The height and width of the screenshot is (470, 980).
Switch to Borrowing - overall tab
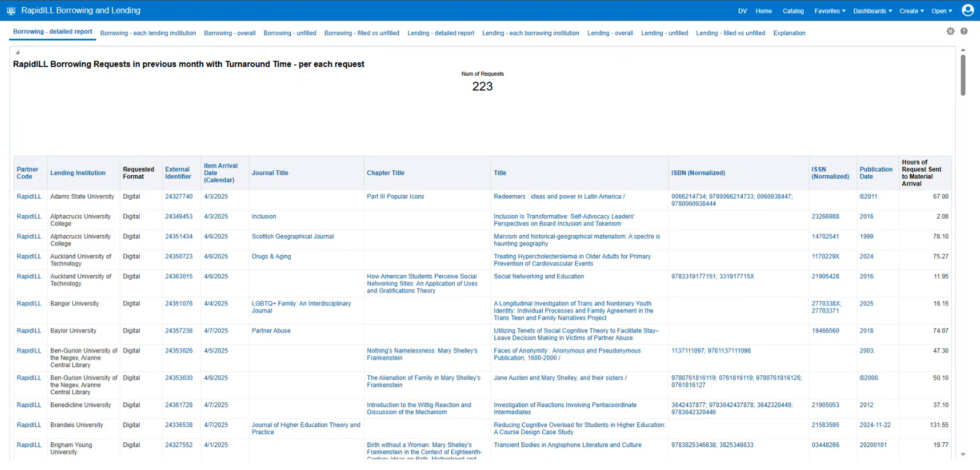(230, 33)
